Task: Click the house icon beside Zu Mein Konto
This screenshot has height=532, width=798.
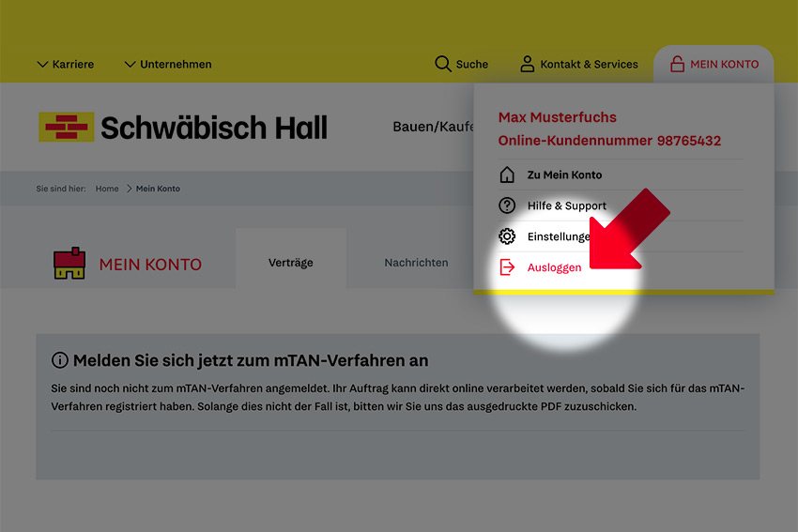Action: tap(507, 175)
